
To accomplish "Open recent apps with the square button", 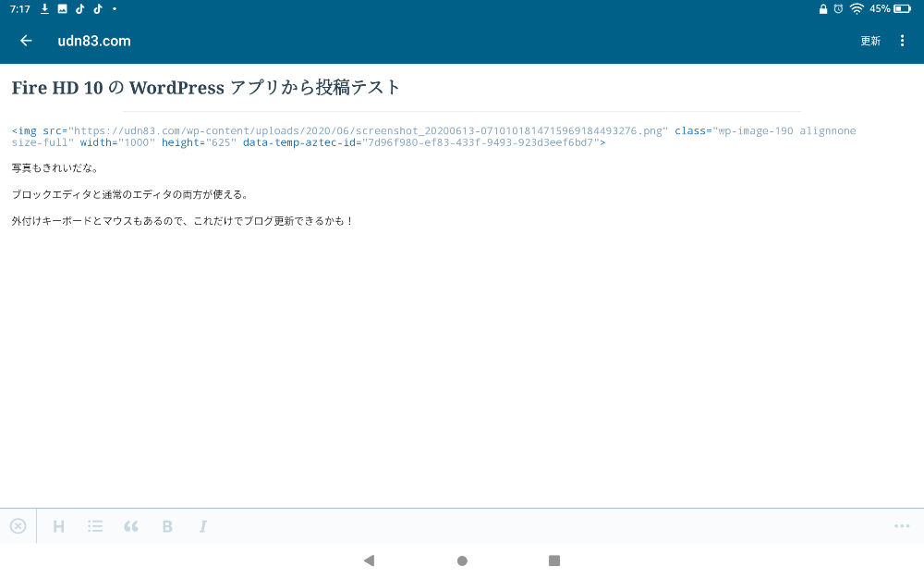I will (x=554, y=560).
